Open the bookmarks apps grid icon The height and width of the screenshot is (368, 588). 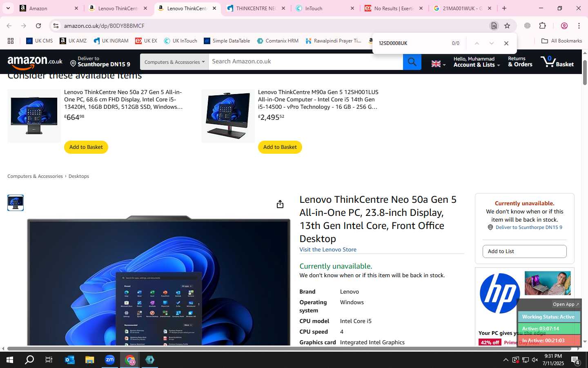[11, 41]
